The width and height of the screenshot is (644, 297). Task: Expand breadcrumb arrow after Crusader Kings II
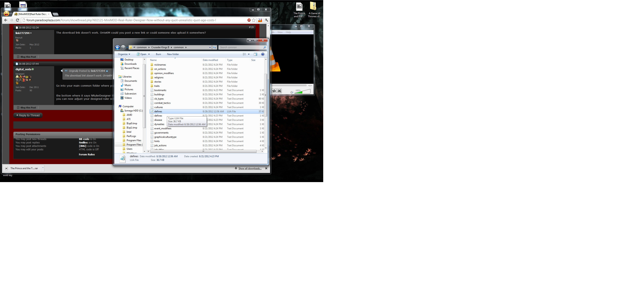[x=171, y=47]
